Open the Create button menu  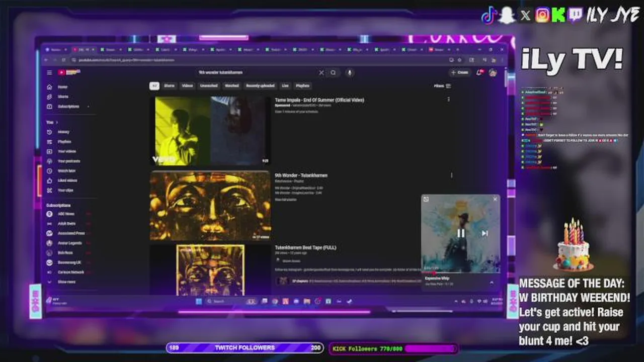(460, 72)
